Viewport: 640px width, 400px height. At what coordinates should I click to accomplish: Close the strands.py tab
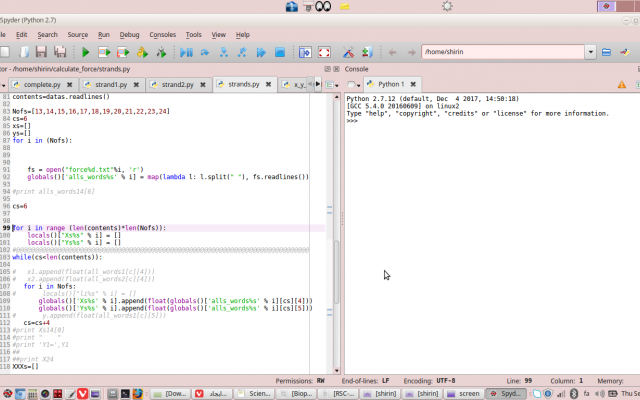(269, 84)
